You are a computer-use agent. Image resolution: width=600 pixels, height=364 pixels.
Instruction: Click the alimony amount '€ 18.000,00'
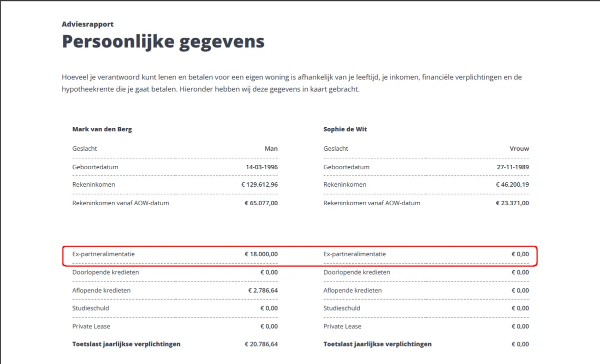tap(261, 254)
